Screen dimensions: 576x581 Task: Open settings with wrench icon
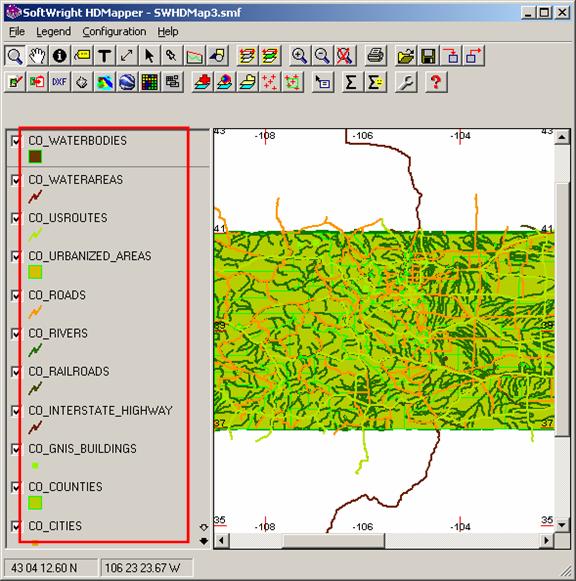tap(406, 82)
